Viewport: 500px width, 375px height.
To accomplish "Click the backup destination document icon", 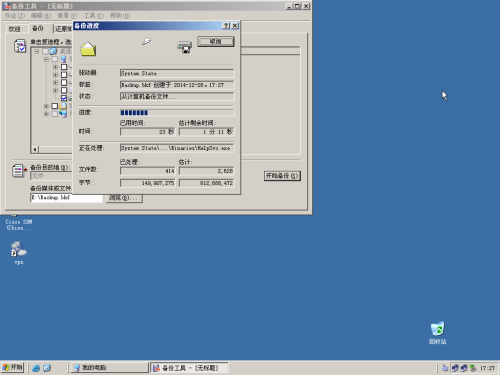I will pos(19,171).
